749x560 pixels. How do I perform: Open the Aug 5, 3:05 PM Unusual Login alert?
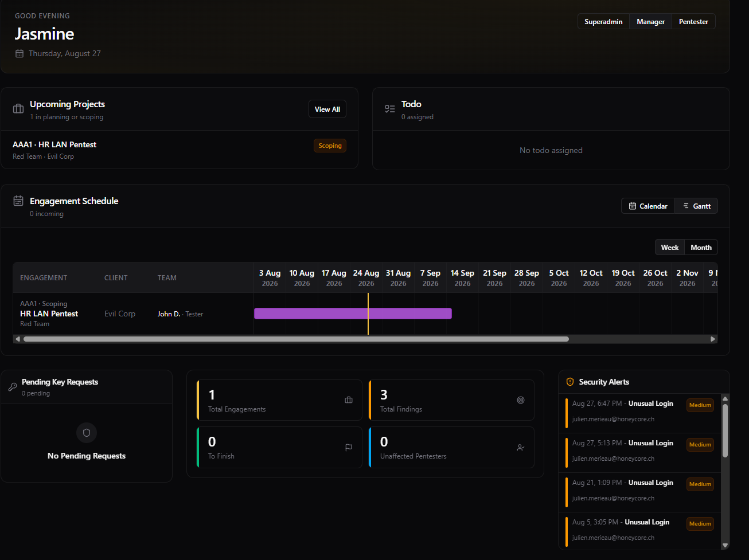[639, 531]
